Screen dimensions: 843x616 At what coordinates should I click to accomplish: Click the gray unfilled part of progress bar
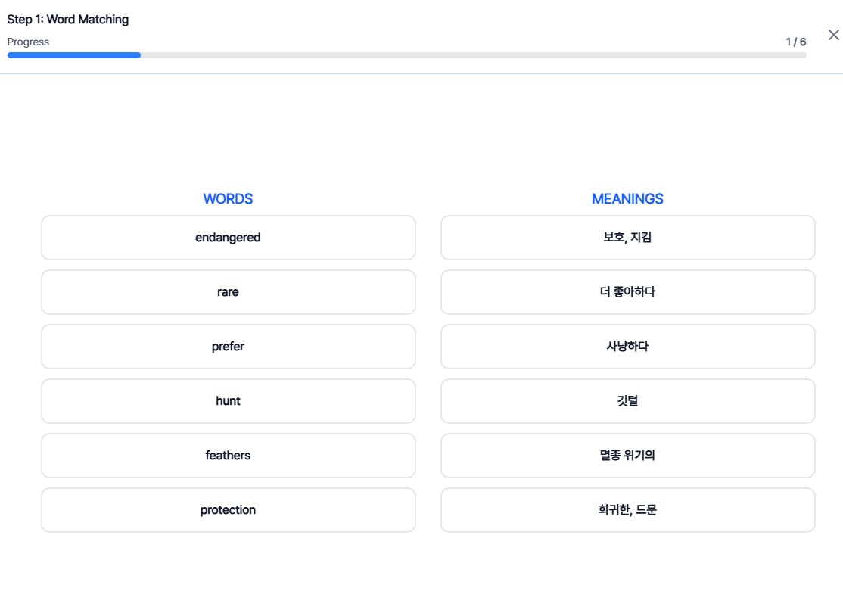[x=473, y=55]
